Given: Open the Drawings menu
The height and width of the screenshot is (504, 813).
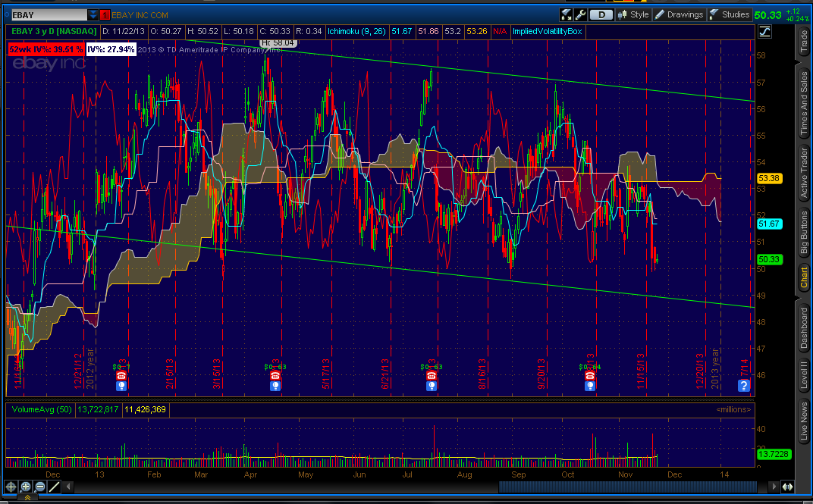Looking at the screenshot, I should tap(679, 14).
